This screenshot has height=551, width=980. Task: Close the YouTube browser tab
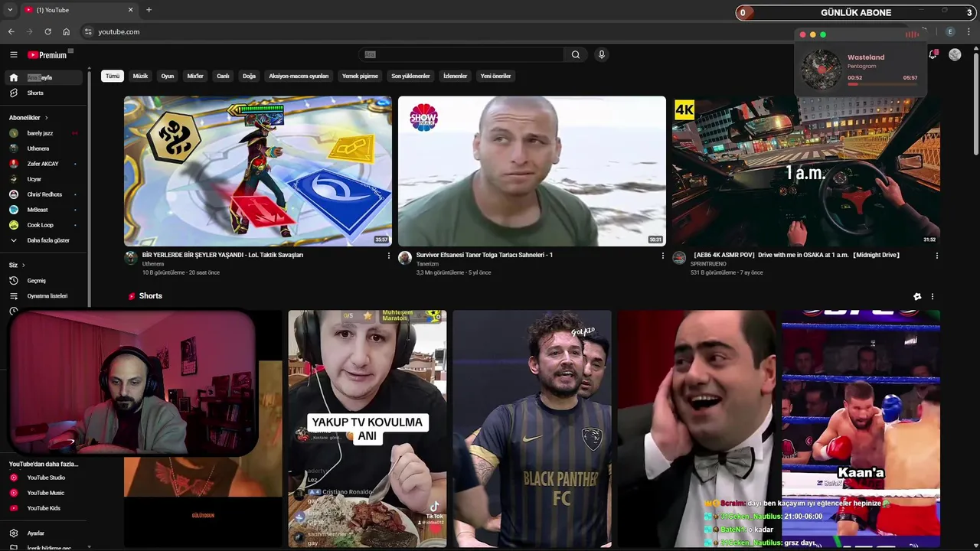click(x=130, y=10)
